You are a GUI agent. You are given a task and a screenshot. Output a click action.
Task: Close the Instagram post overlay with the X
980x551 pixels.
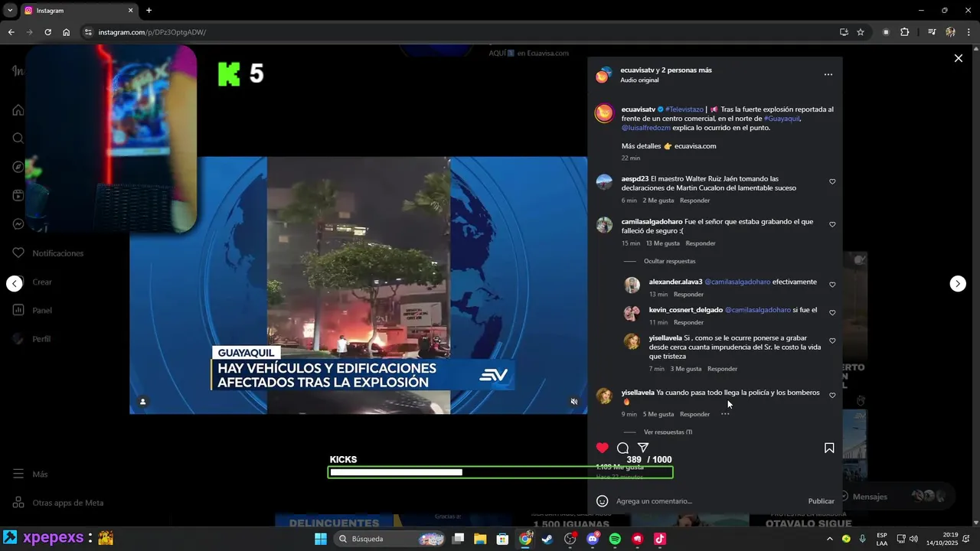click(x=958, y=58)
